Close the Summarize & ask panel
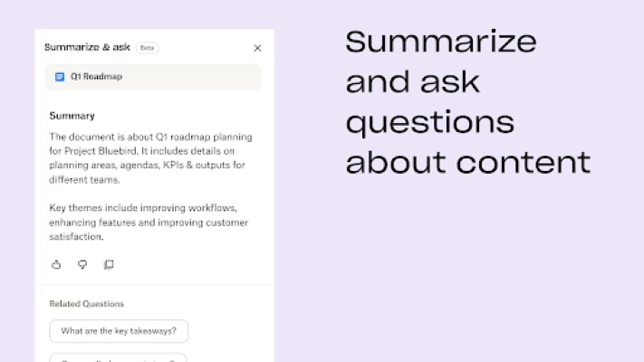This screenshot has height=362, width=644. (x=257, y=49)
